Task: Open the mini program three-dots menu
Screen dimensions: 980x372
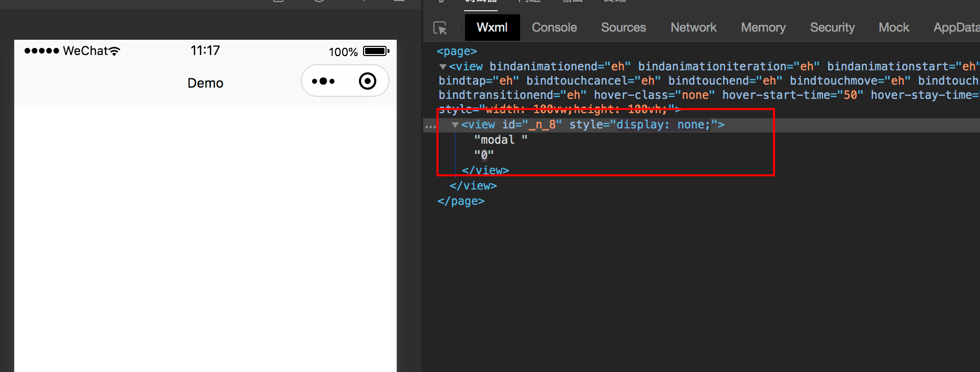Action: tap(323, 81)
